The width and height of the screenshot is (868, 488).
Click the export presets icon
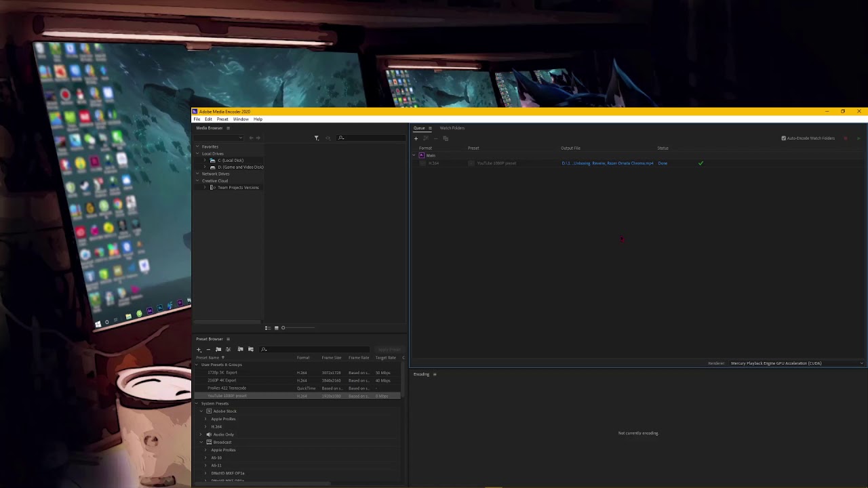point(250,350)
